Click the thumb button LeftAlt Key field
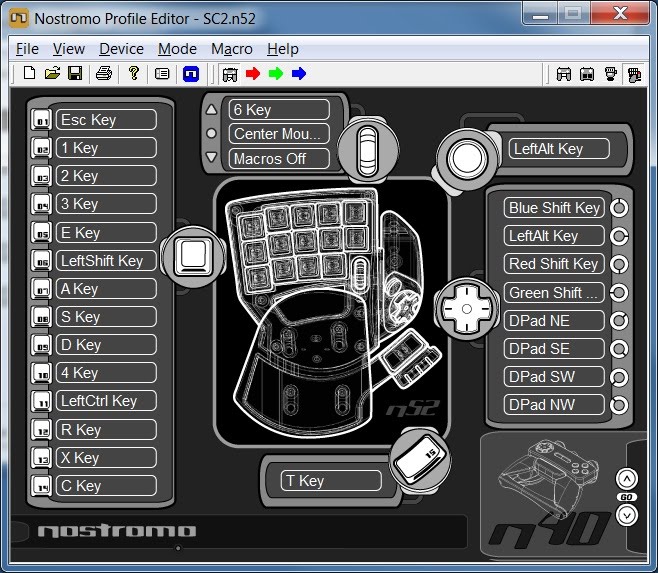The image size is (658, 573). [559, 149]
